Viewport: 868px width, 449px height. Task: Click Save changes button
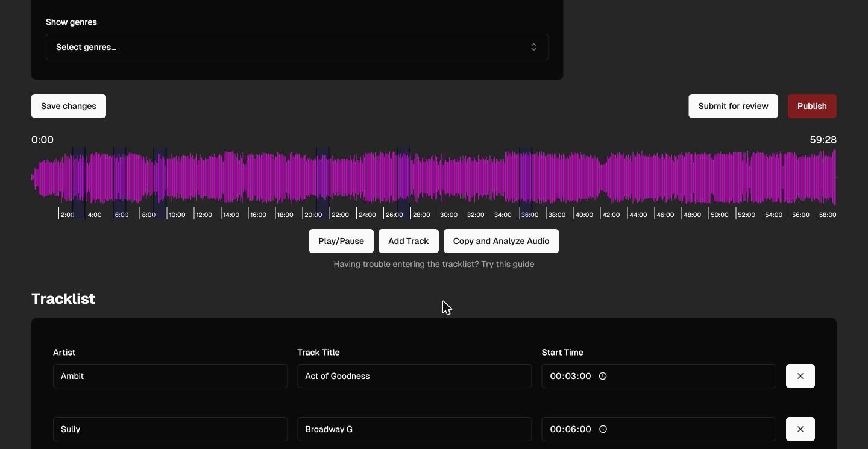pyautogui.click(x=69, y=106)
